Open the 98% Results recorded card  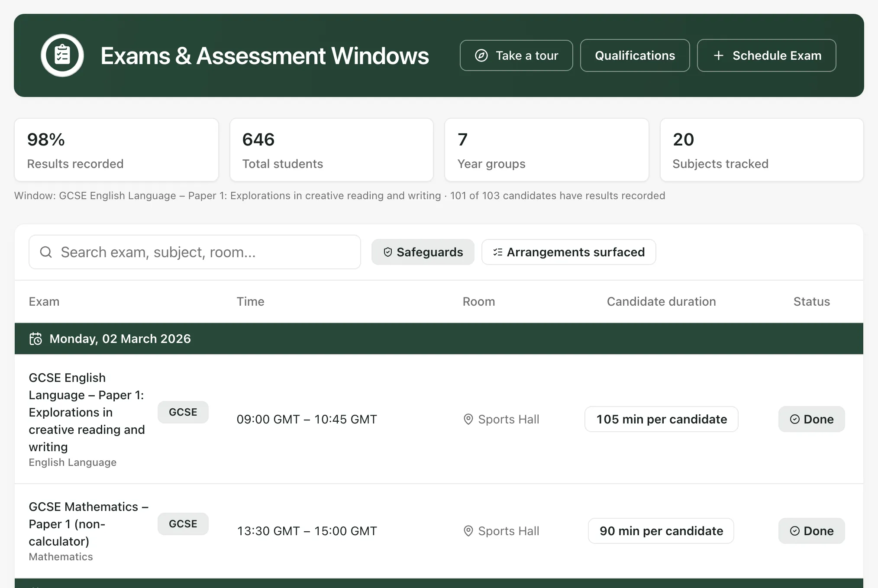point(116,150)
